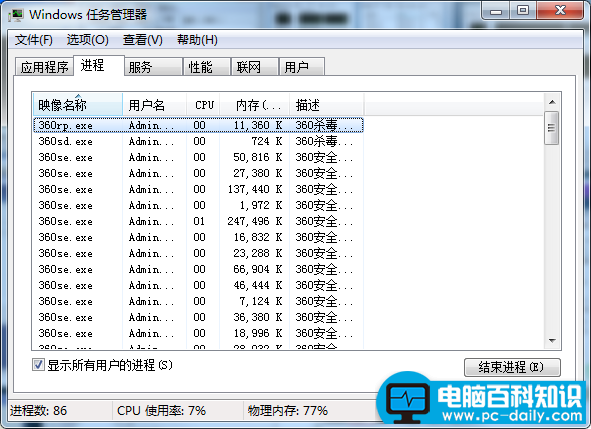
Task: Open the 选项(O) menu
Action: coord(87,40)
